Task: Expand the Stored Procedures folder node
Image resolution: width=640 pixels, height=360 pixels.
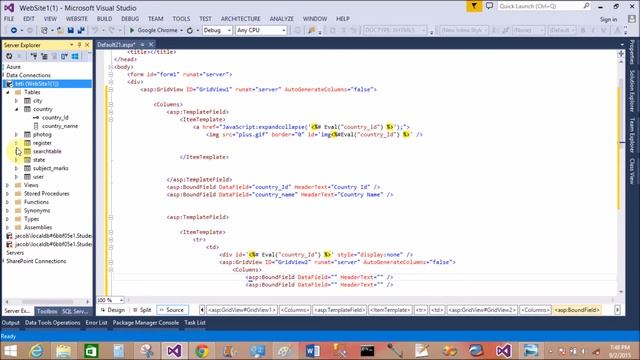Action: pyautogui.click(x=8, y=193)
